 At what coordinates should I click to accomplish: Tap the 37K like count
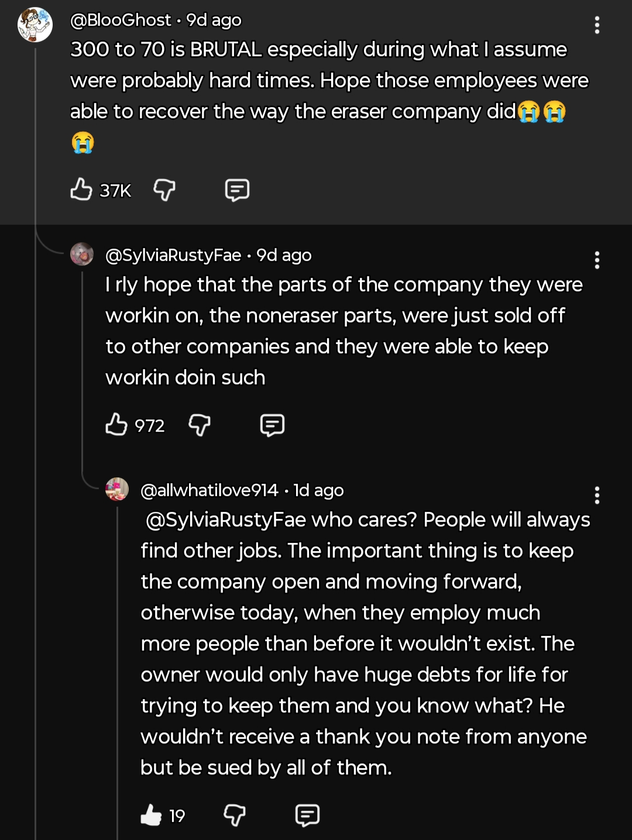(x=115, y=191)
